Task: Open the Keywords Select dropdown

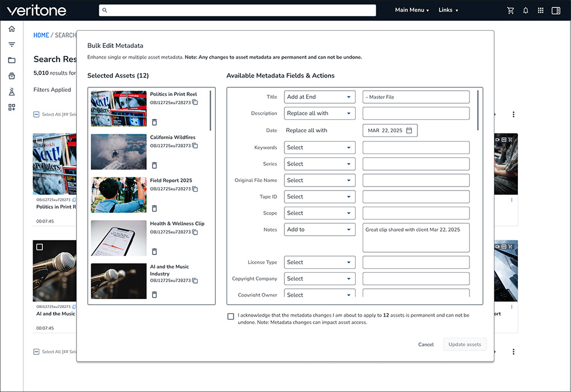Action: pos(320,147)
